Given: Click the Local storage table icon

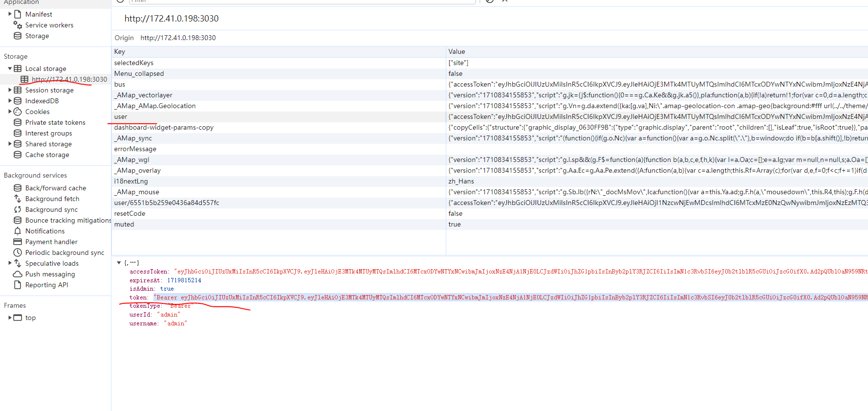Looking at the screenshot, I should pyautogui.click(x=18, y=68).
